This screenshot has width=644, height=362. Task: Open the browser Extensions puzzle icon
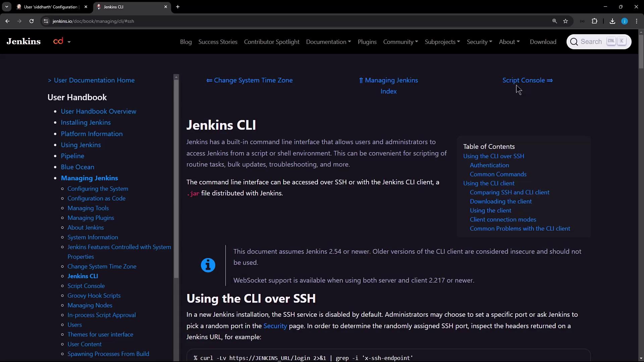[x=594, y=21]
